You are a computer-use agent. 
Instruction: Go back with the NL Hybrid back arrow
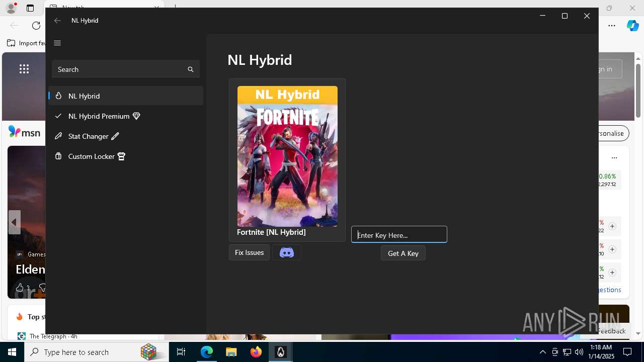click(x=57, y=21)
